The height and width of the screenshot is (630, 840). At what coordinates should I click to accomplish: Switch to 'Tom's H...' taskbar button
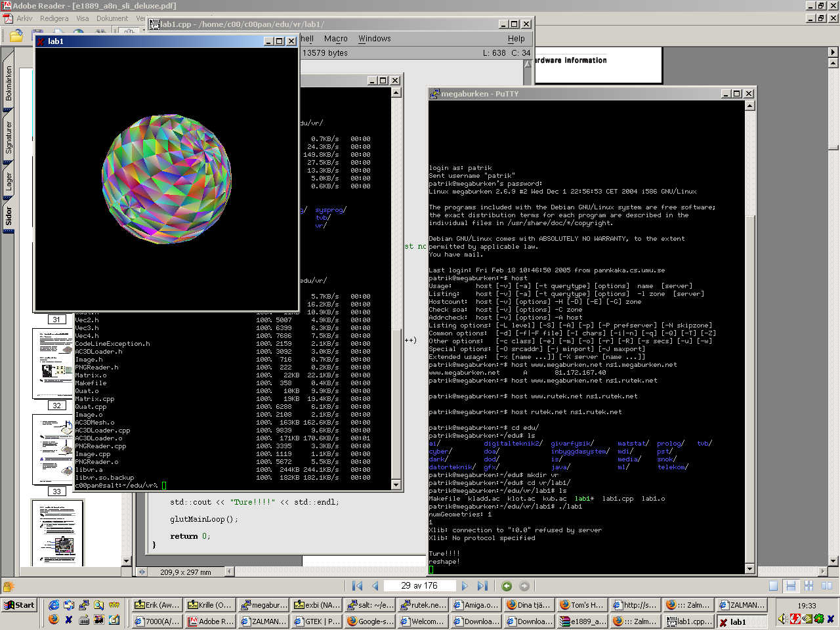click(x=582, y=605)
